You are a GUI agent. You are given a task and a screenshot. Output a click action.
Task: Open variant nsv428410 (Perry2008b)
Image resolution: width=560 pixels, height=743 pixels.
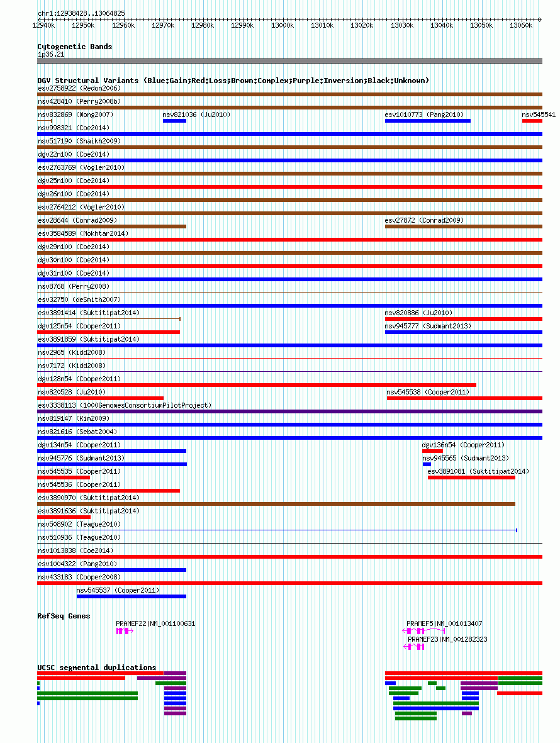pos(79,101)
